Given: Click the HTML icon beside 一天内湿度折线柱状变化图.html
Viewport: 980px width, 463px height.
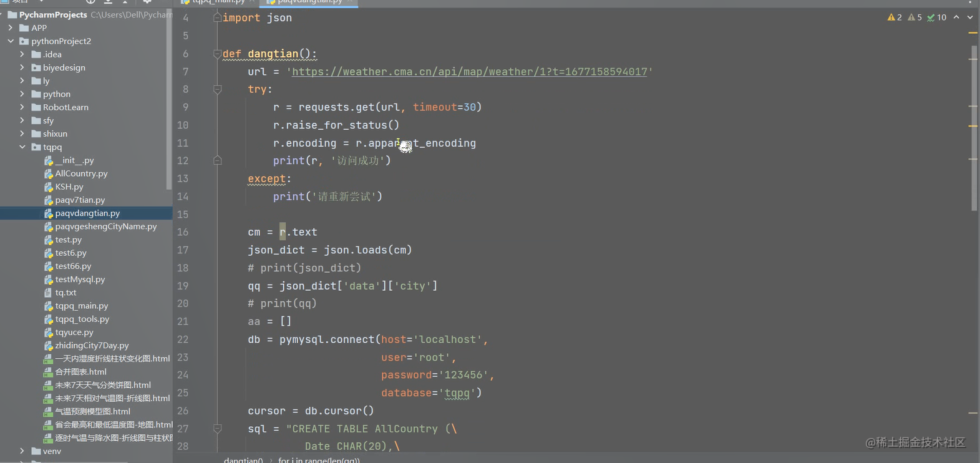Looking at the screenshot, I should (48, 359).
